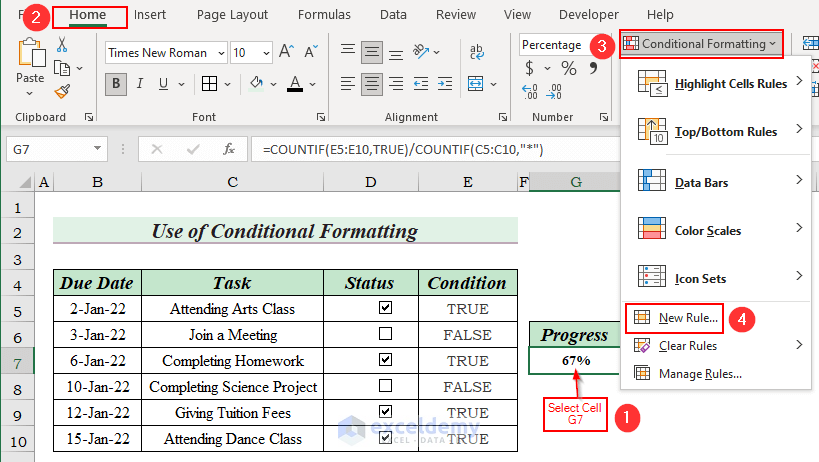The height and width of the screenshot is (462, 819).
Task: Click Accounting Number Format dollar sign
Action: (529, 68)
